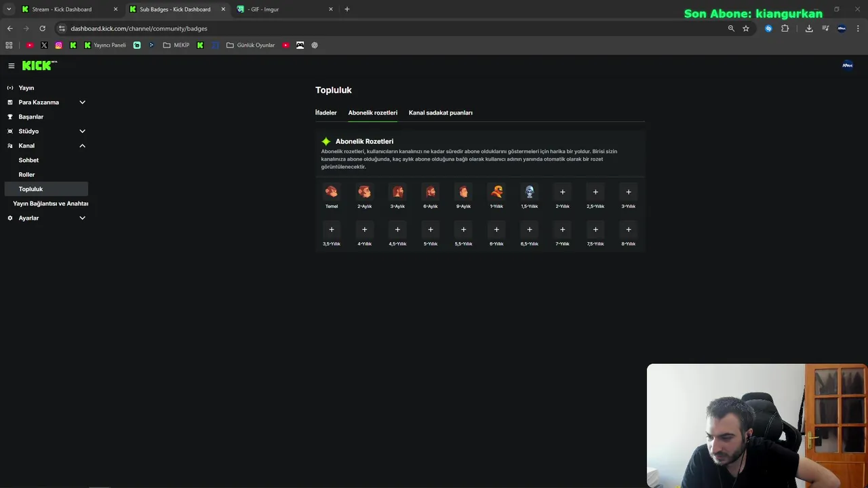Add a badge for 7-Yıllık
Viewport: 868px width, 488px height.
[x=562, y=229]
